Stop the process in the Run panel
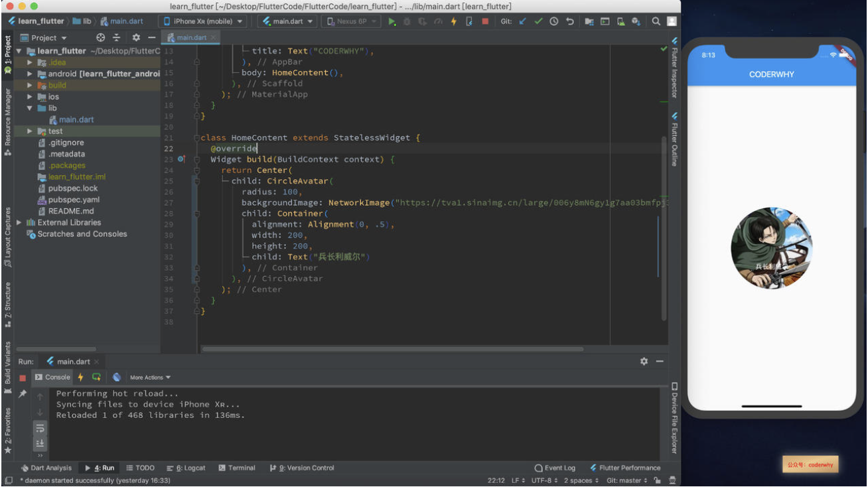This screenshot has width=868, height=487. pyautogui.click(x=23, y=378)
